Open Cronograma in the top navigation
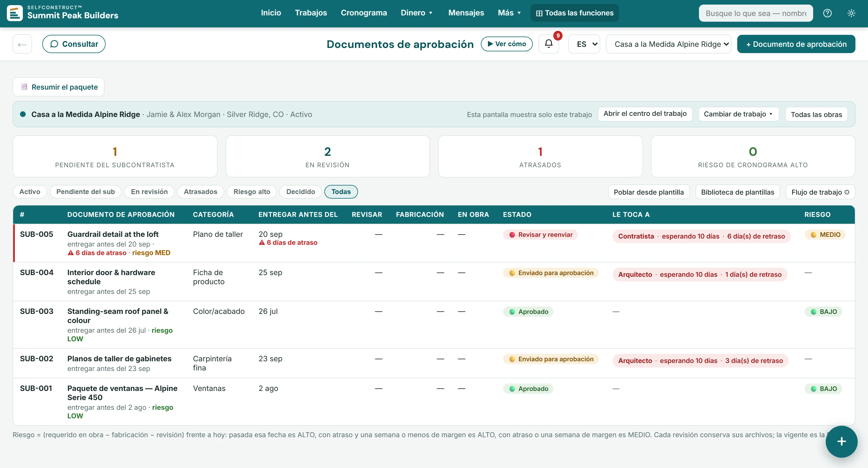This screenshot has height=468, width=868. [x=363, y=13]
